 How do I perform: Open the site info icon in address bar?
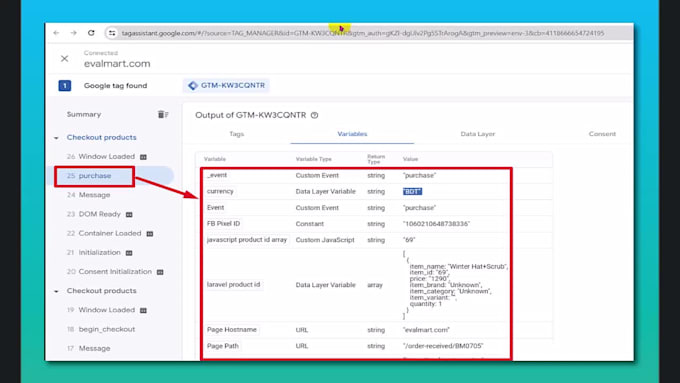tap(112, 33)
